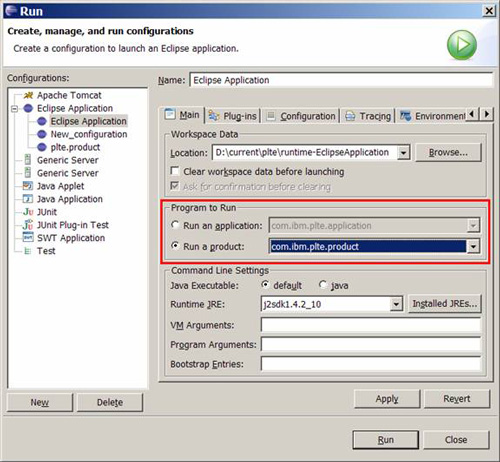This screenshot has height=462, width=500.
Task: Click the JUnit Plug-in Test icon
Action: (x=28, y=225)
